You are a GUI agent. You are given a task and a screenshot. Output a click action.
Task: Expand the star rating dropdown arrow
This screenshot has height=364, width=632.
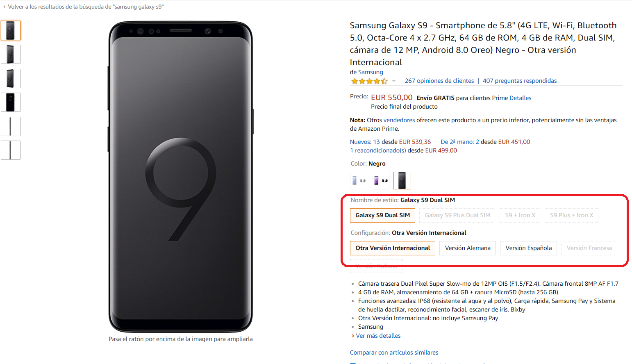tap(394, 81)
